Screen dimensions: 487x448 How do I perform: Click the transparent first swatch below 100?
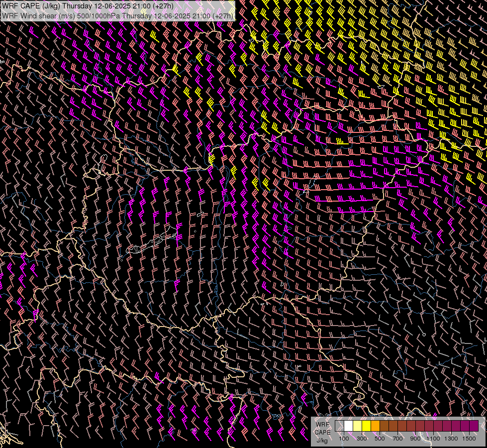tap(339, 426)
